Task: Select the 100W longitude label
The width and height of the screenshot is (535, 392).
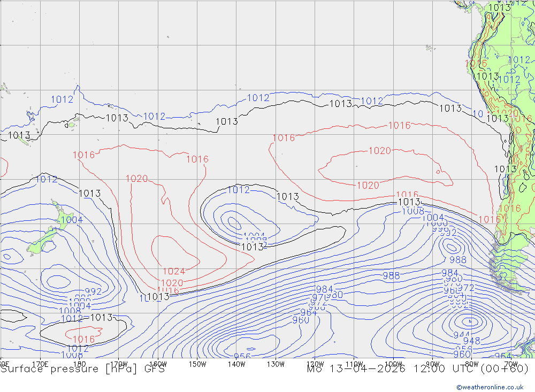Action: (x=393, y=364)
